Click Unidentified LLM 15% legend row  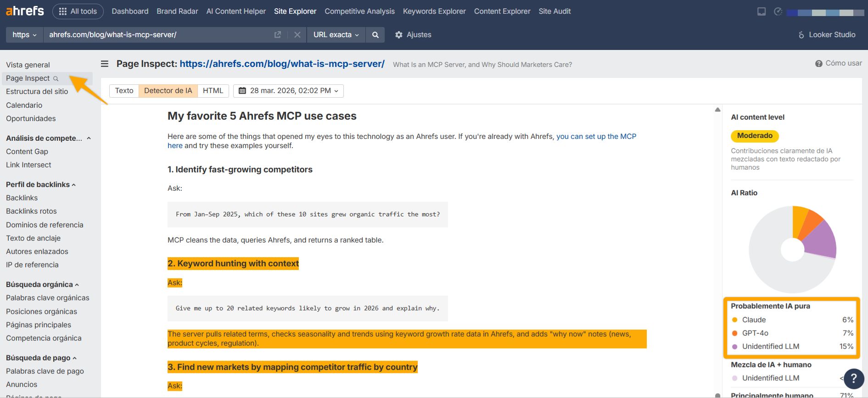click(792, 347)
